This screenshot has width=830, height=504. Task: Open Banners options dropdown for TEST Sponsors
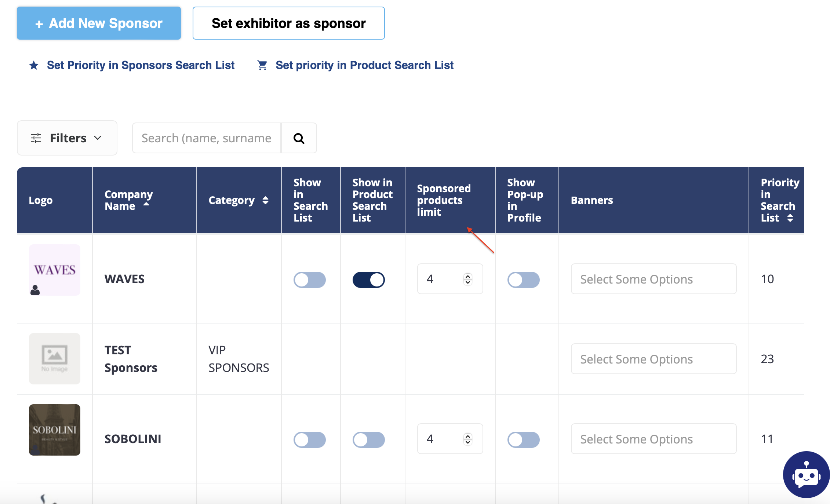653,359
